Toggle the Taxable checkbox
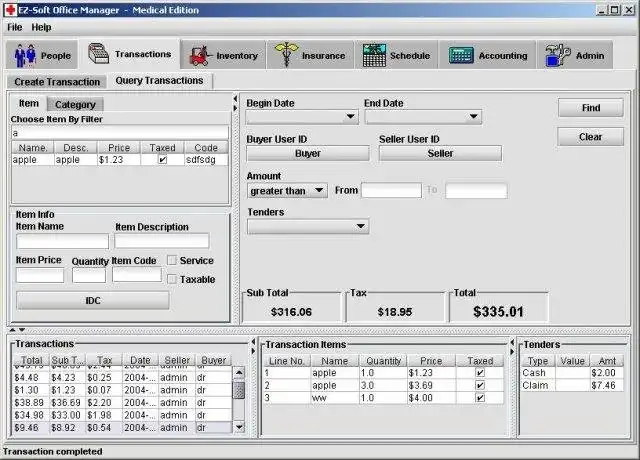 tap(172, 279)
